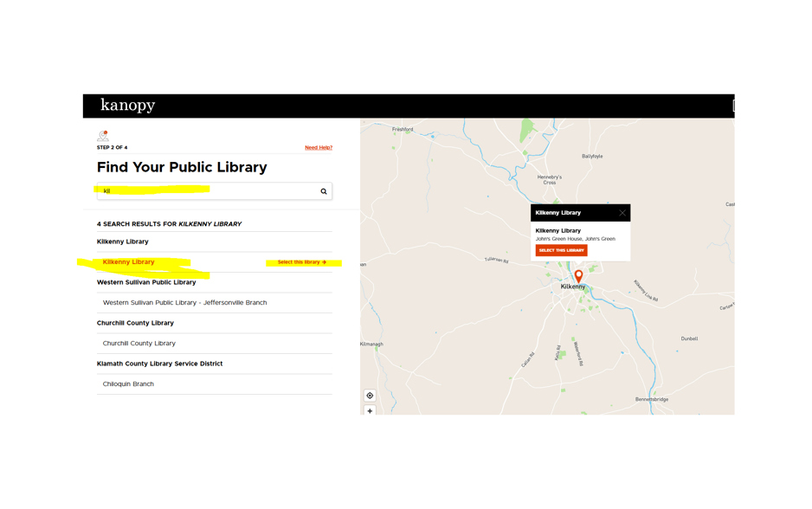Click the locate-me crosshair map button
The width and height of the screenshot is (812, 509).
[x=370, y=396]
